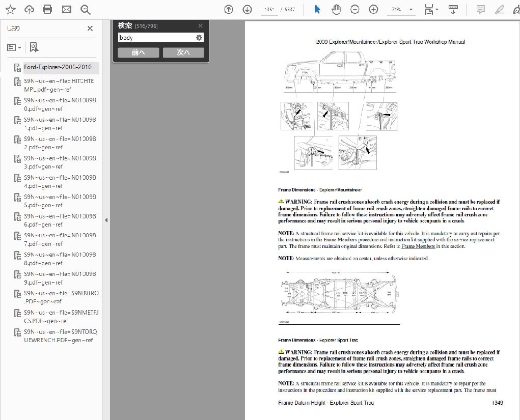Select the highlight pen tool
520x420 pixels.
[x=499, y=10]
